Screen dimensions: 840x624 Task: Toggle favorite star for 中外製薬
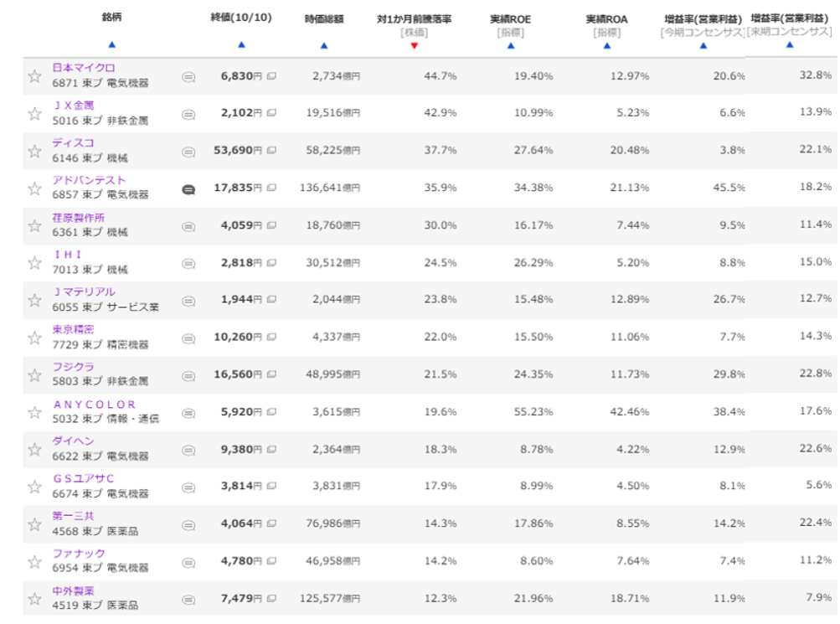click(x=34, y=599)
